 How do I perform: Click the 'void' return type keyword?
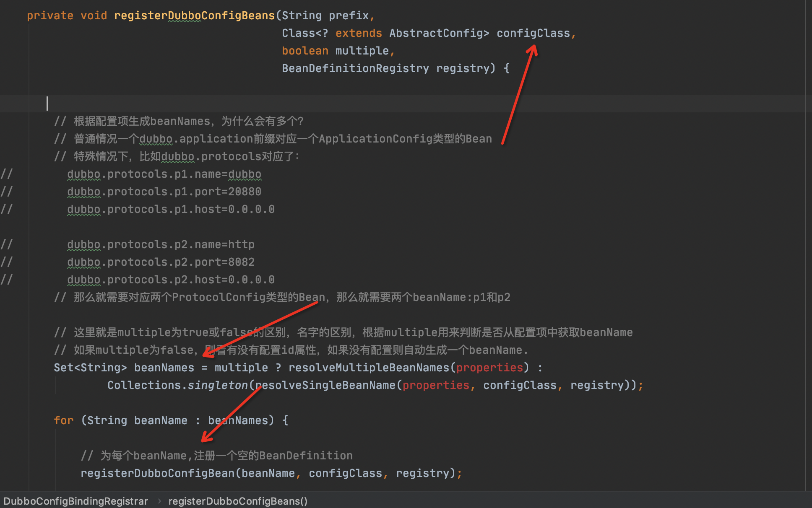(x=94, y=16)
